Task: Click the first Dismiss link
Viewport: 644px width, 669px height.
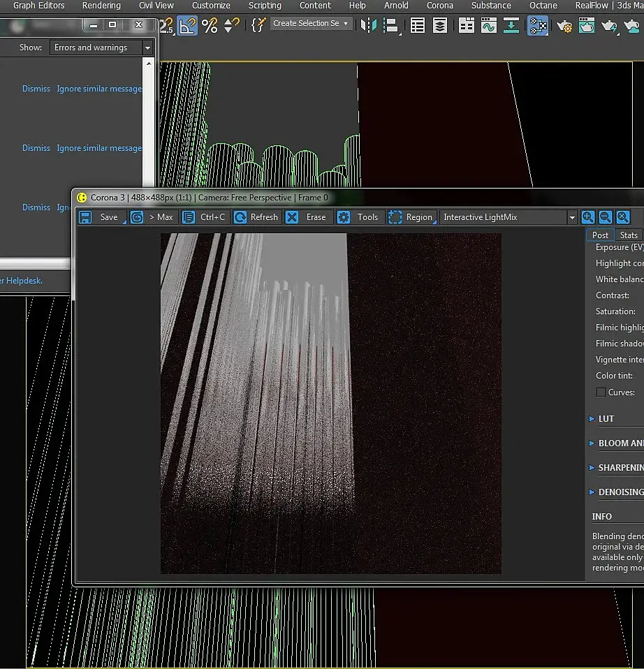Action: (36, 89)
